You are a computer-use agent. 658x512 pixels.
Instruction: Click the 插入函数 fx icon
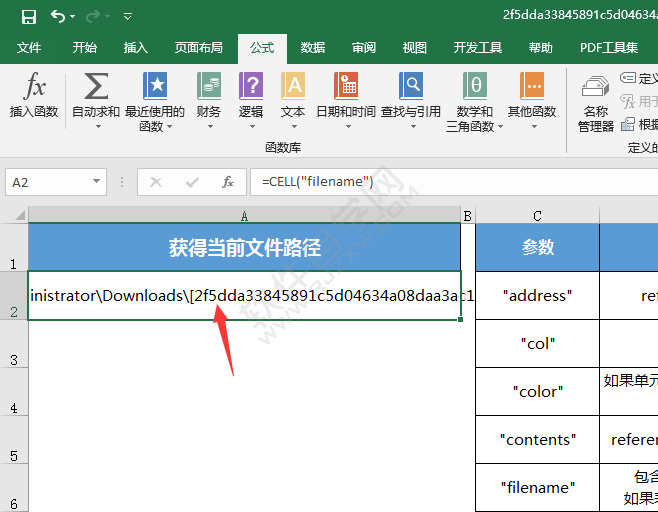(x=34, y=86)
